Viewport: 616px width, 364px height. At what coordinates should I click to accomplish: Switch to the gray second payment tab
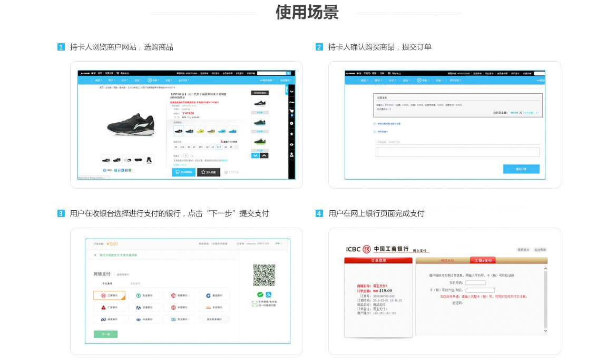pyautogui.click(x=135, y=283)
